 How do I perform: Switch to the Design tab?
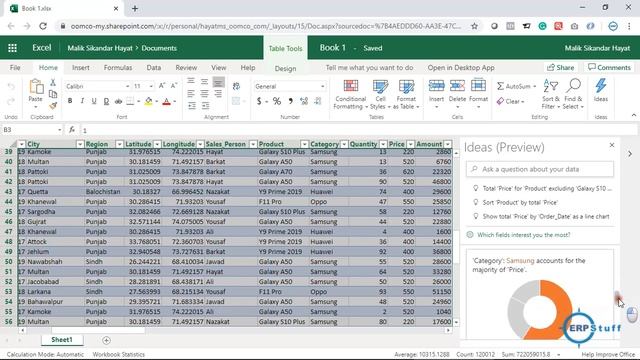click(x=285, y=69)
